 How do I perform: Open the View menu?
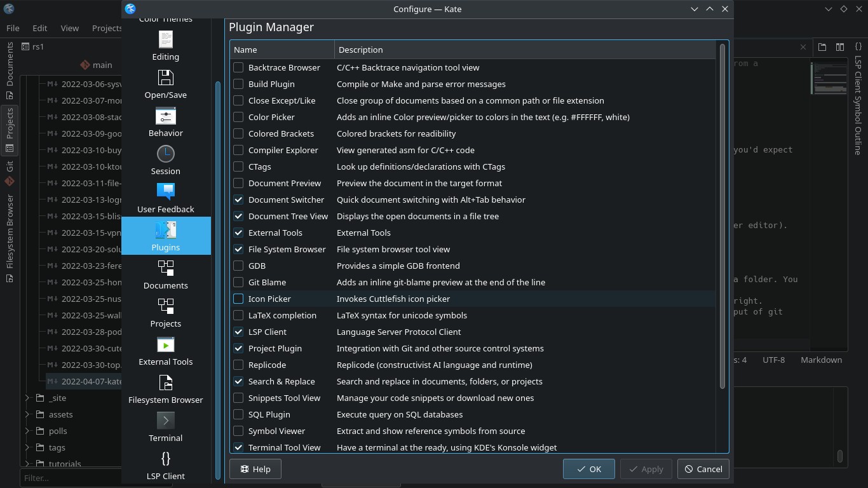(x=69, y=28)
